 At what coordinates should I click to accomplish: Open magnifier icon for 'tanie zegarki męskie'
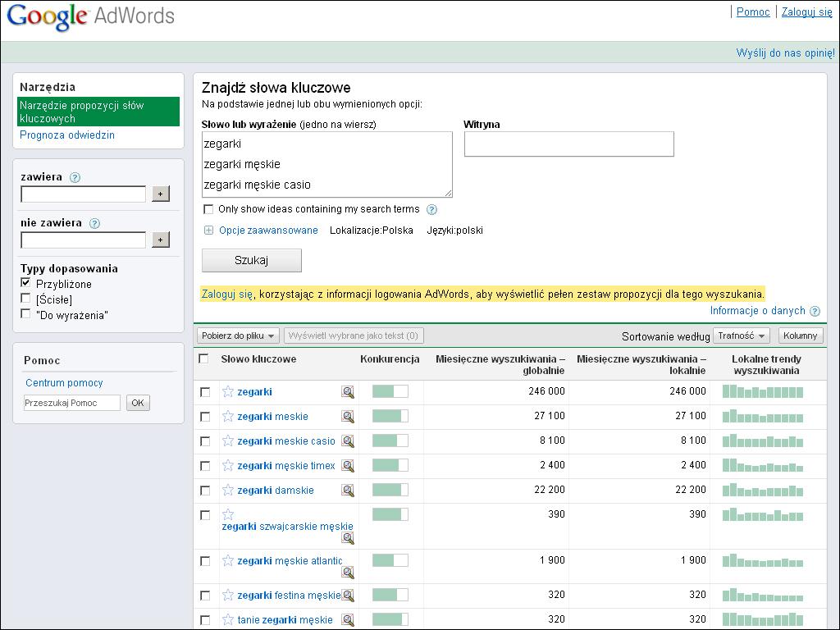(348, 620)
